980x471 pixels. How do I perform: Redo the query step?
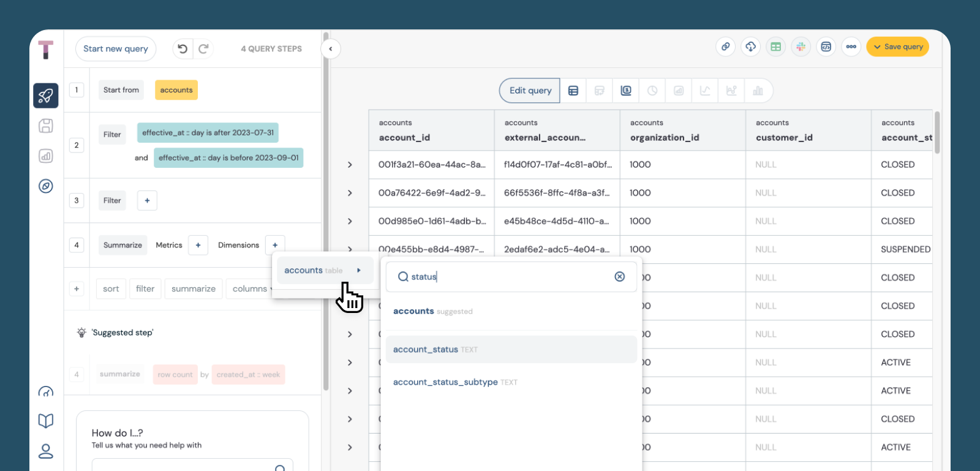[203, 48]
